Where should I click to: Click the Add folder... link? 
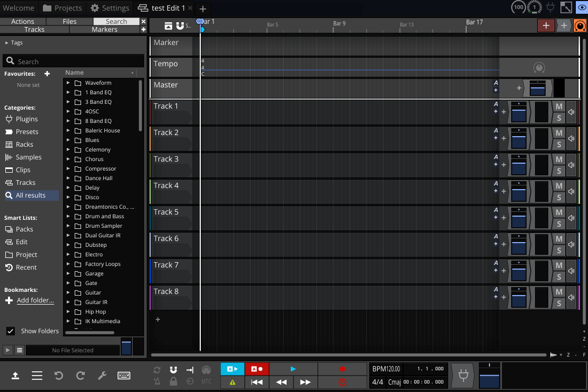(35, 300)
